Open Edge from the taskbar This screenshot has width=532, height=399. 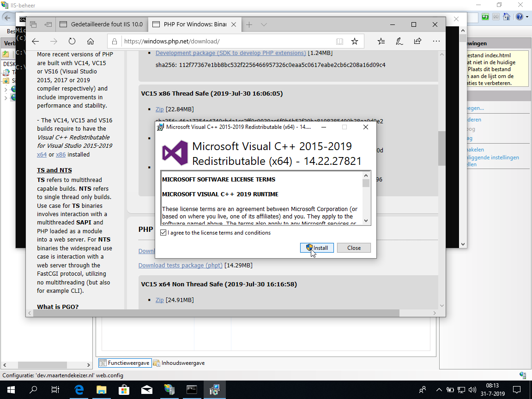tap(79, 390)
